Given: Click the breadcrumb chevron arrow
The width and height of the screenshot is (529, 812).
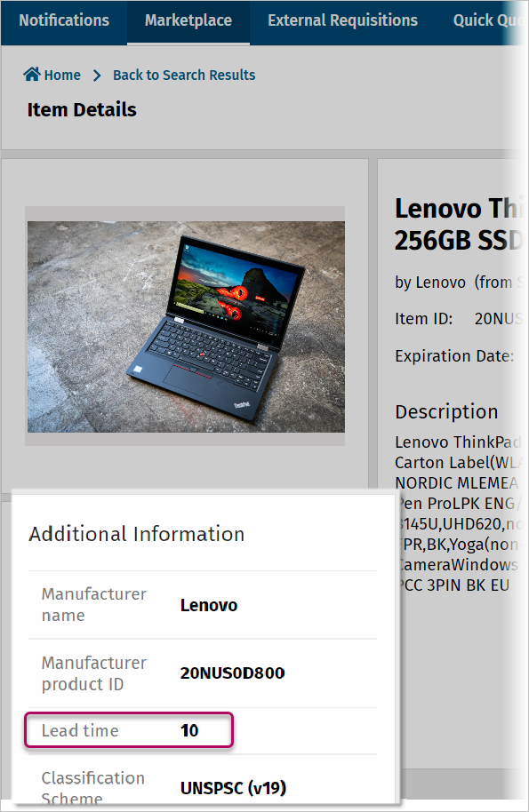Looking at the screenshot, I should [97, 76].
